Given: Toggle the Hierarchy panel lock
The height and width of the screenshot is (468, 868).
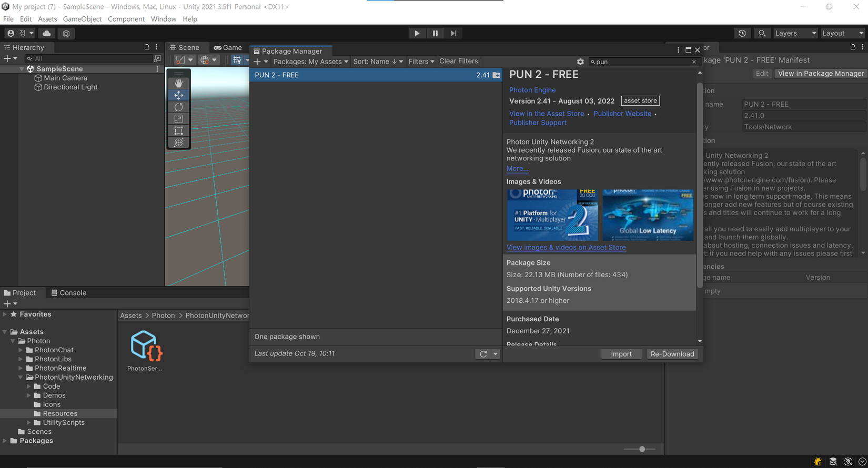Looking at the screenshot, I should [147, 47].
